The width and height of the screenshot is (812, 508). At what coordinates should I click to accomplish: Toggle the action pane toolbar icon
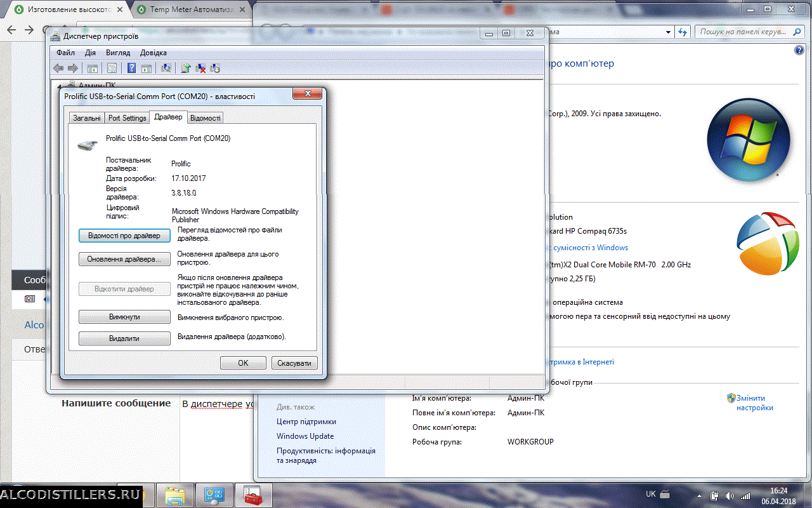point(147,68)
